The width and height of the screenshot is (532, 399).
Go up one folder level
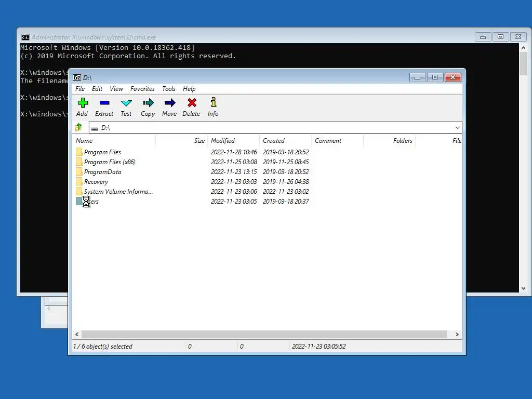(x=79, y=127)
